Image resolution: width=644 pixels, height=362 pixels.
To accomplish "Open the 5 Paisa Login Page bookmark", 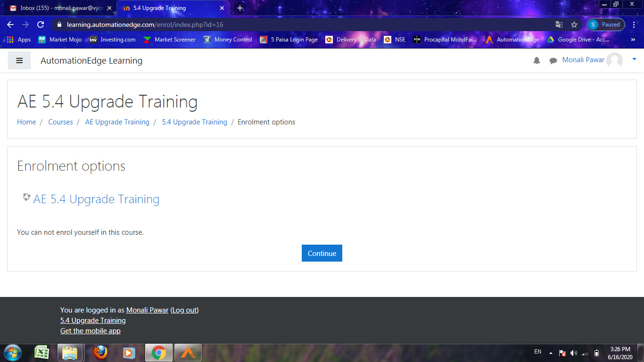I will pos(289,40).
